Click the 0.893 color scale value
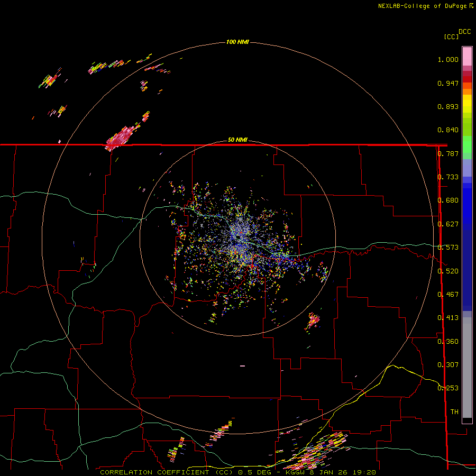Screen dimensions: 476x476 [x=448, y=106]
